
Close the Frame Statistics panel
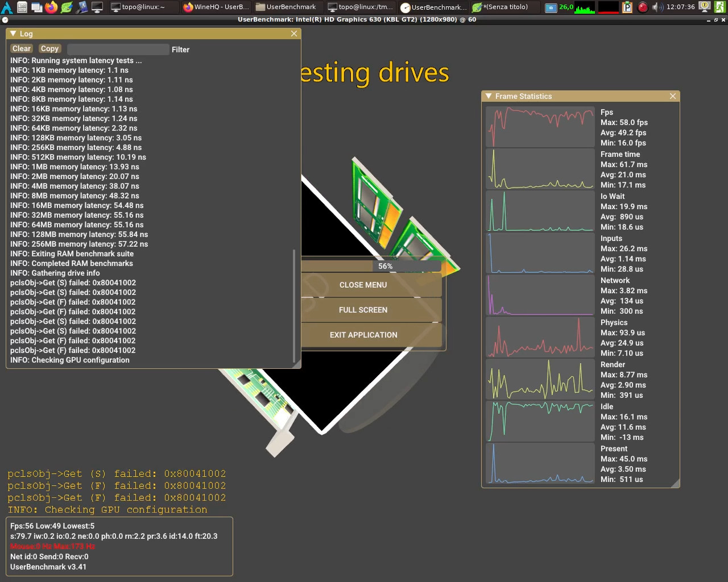pyautogui.click(x=673, y=96)
